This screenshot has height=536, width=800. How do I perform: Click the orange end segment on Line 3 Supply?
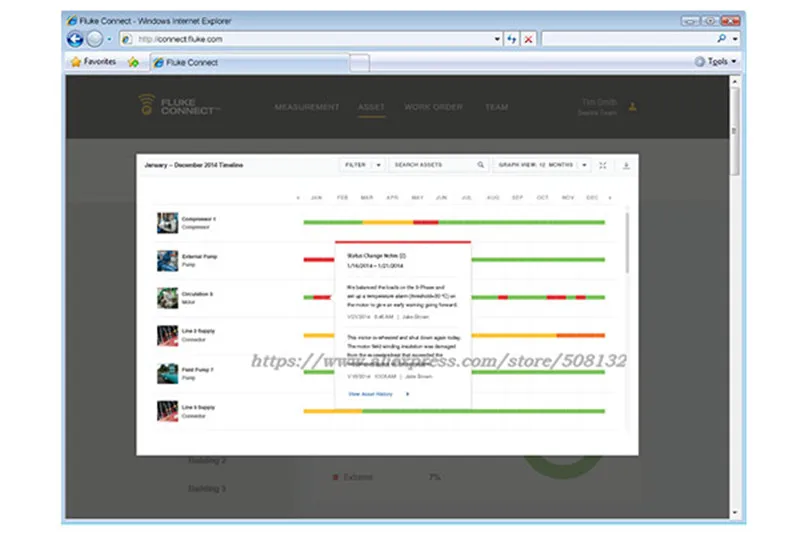pos(581,336)
